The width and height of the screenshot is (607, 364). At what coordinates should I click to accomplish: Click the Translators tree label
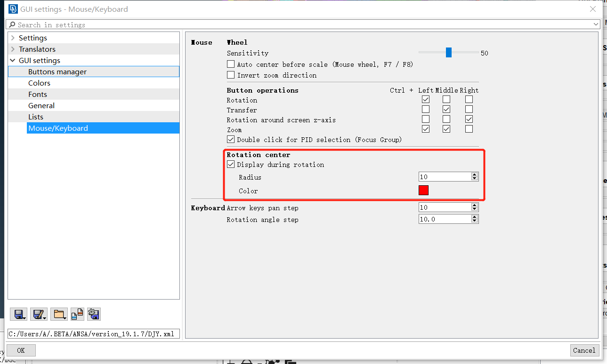point(37,49)
